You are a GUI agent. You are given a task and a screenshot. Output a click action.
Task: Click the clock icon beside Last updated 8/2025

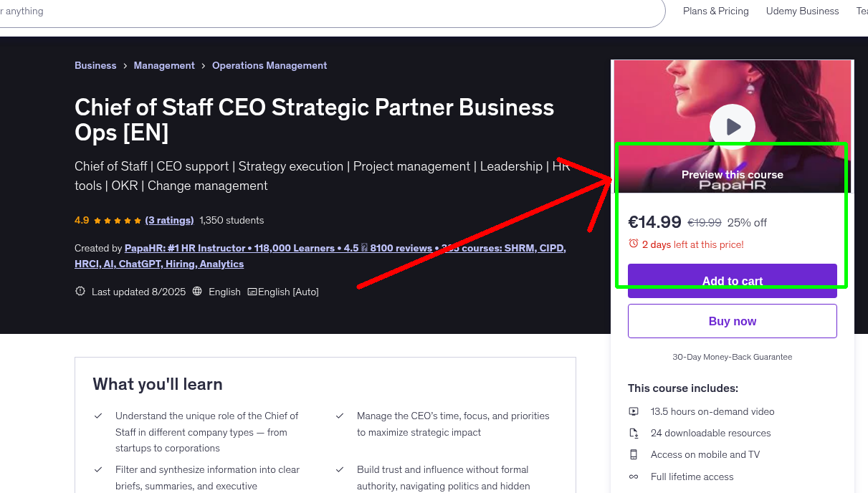coord(80,291)
